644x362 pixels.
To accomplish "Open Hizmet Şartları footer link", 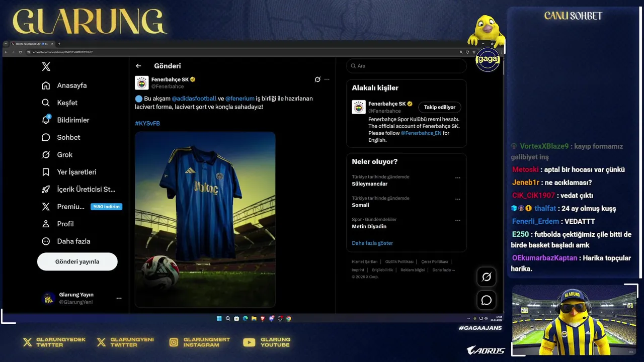I will pos(364,261).
